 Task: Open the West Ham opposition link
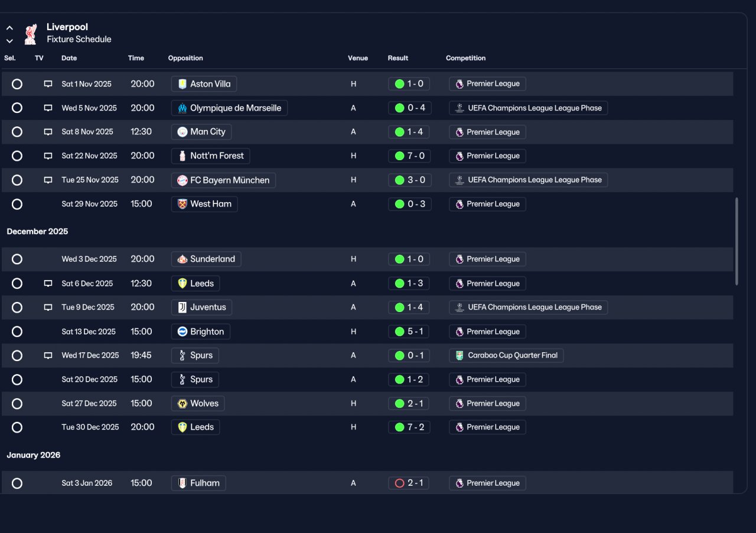204,204
